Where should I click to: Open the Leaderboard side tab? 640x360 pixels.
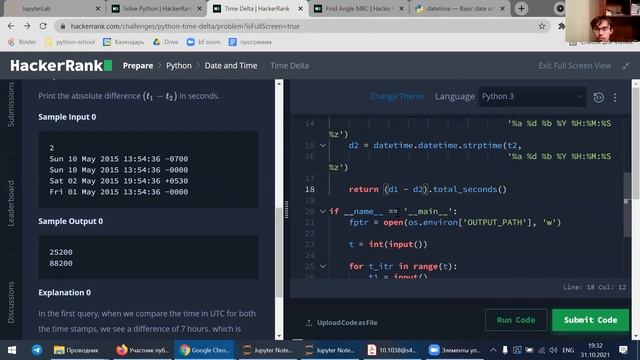tap(11, 203)
